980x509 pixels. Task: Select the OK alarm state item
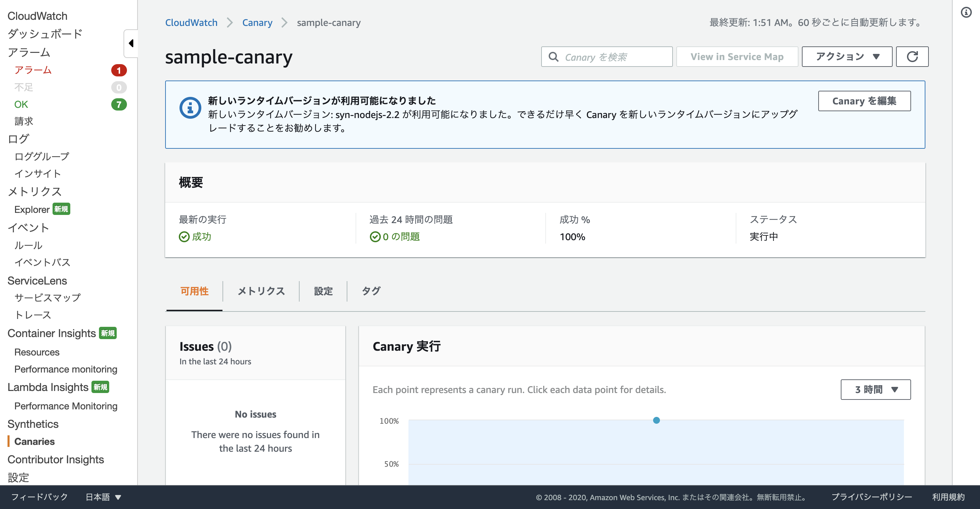click(x=21, y=104)
